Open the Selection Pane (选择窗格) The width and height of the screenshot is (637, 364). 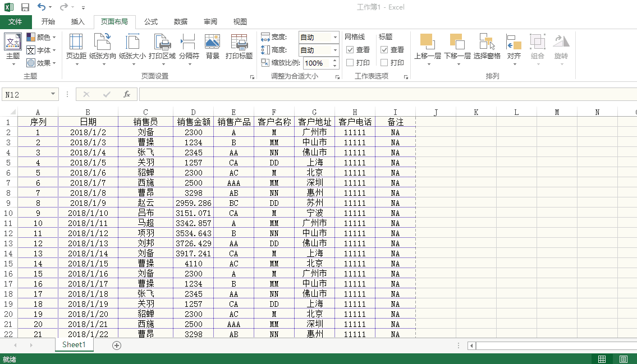point(487,47)
